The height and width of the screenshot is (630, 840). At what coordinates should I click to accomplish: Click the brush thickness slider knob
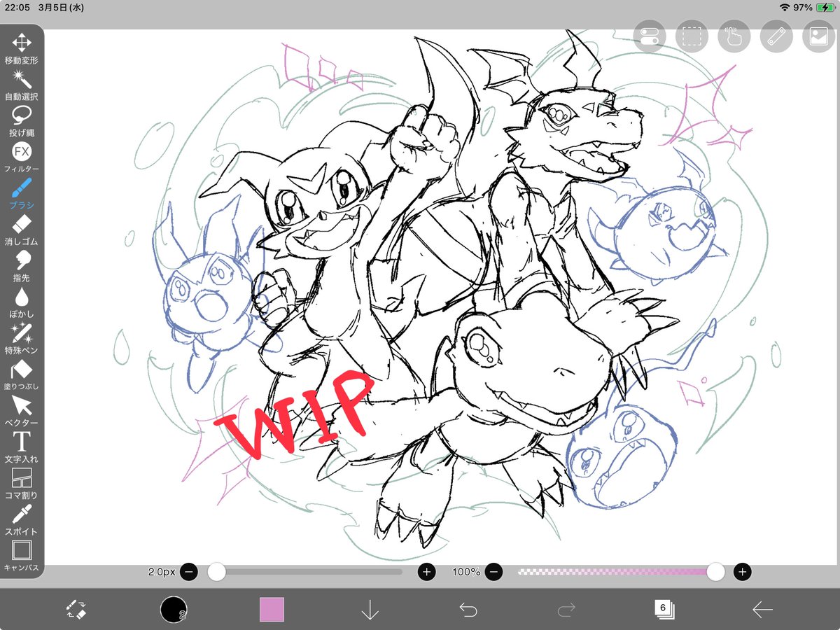pyautogui.click(x=217, y=572)
